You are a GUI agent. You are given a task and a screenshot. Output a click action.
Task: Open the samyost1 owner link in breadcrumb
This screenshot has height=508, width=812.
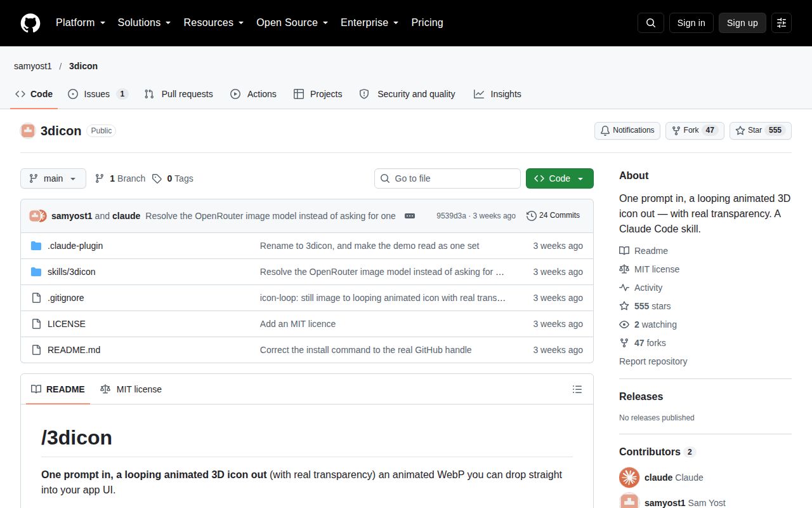point(33,66)
